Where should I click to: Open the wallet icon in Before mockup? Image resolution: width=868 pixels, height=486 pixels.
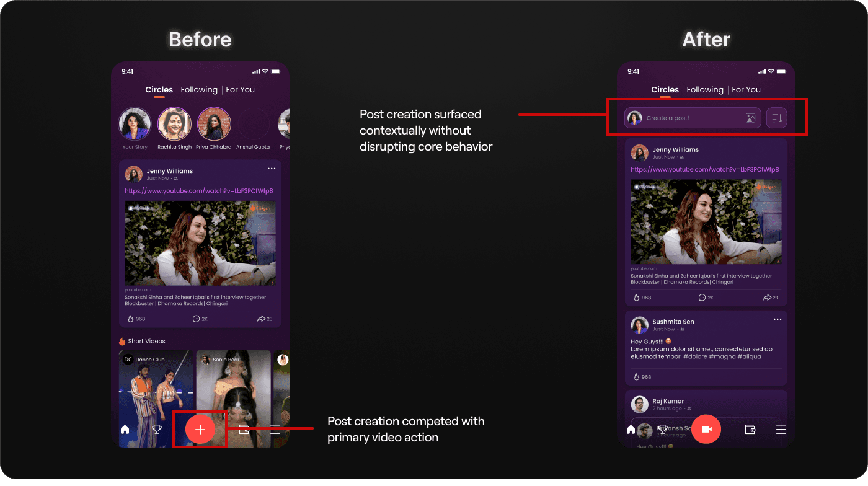(244, 429)
